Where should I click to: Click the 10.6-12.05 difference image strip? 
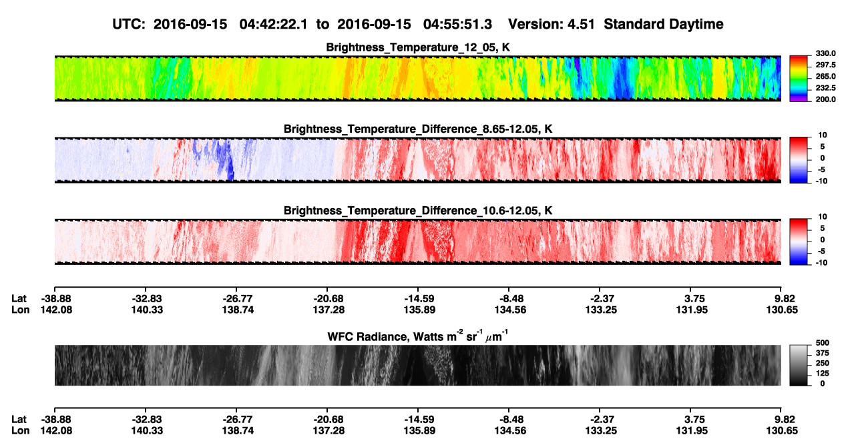418,241
